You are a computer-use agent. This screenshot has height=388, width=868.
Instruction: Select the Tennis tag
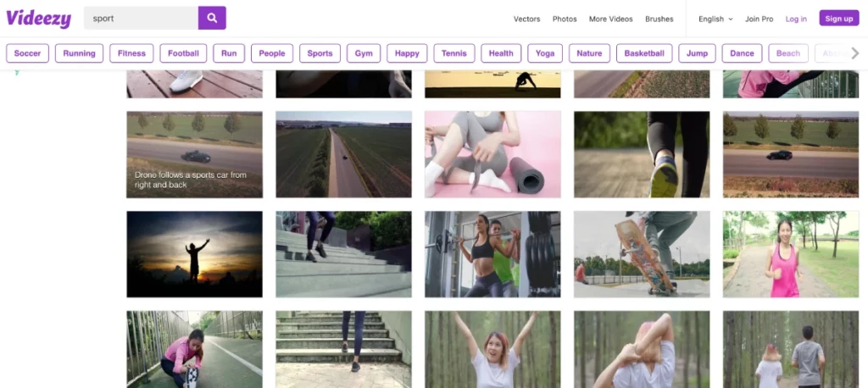click(x=454, y=53)
